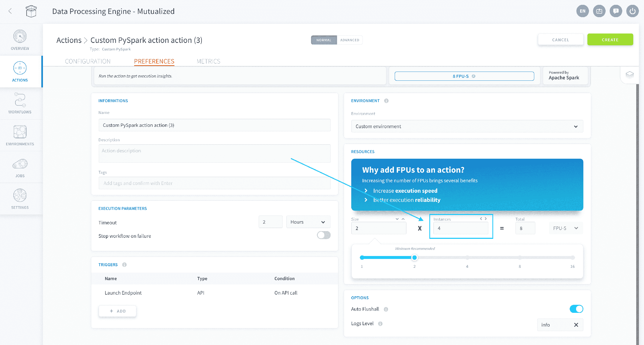Click the Instances value field
644x345 pixels.
click(461, 228)
